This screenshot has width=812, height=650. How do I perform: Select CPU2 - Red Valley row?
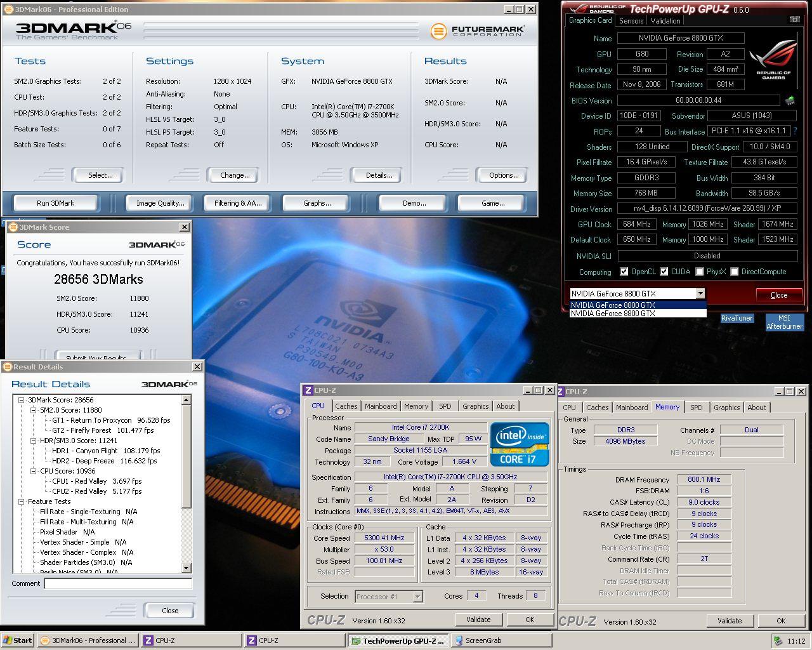coord(96,491)
